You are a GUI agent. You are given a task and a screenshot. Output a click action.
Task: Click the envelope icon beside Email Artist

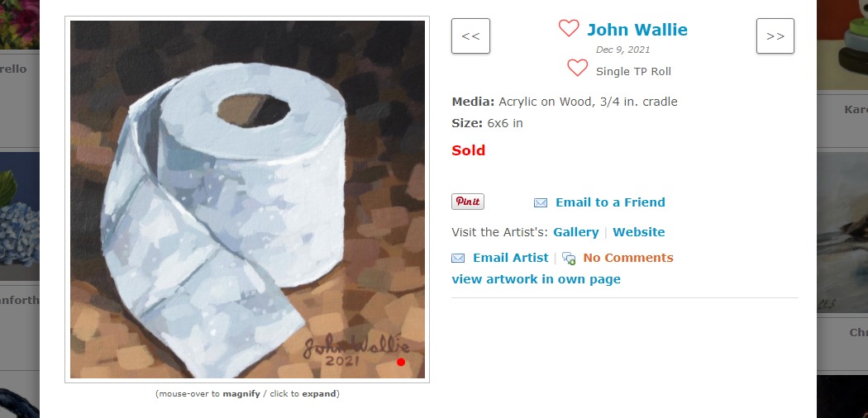(x=458, y=259)
